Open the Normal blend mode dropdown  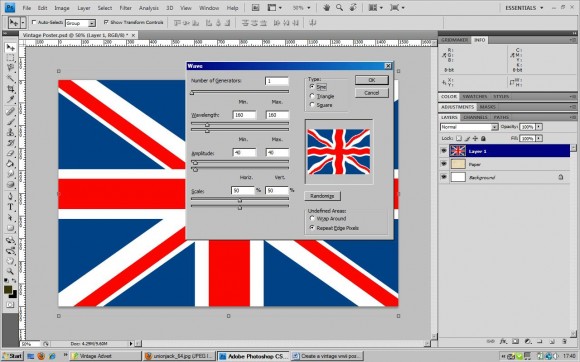469,127
